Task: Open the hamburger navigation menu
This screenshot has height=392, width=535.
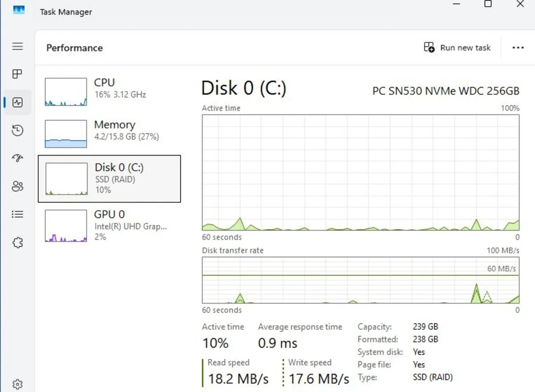Action: pyautogui.click(x=17, y=46)
